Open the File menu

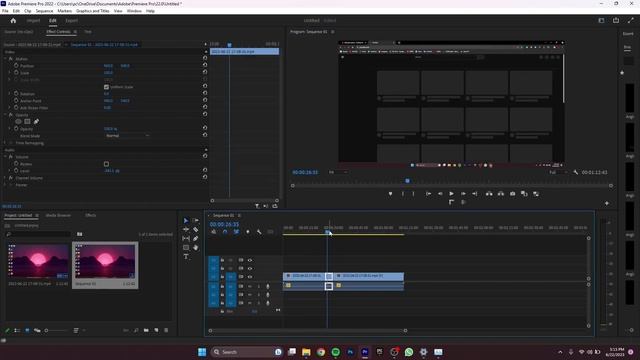point(5,11)
